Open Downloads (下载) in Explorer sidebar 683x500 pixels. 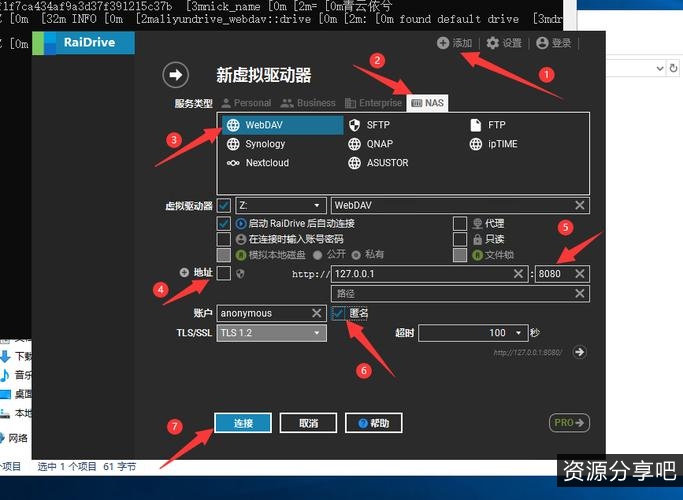(16, 356)
